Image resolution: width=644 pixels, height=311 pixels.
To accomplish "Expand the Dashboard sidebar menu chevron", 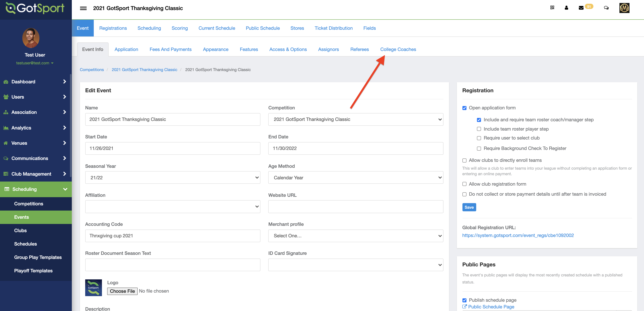I will click(65, 81).
